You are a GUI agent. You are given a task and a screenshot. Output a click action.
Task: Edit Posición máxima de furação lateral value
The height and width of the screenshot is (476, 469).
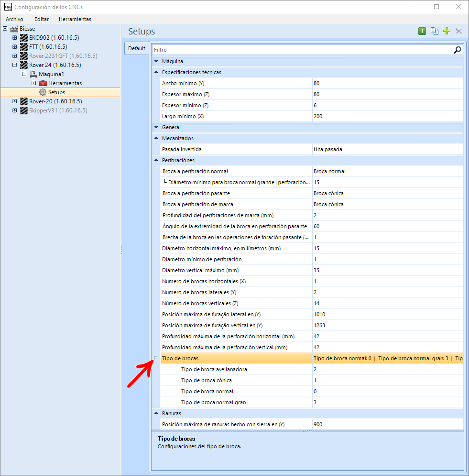[388, 314]
